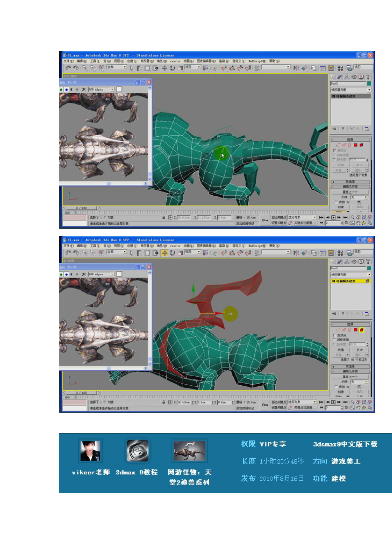The width and height of the screenshot is (392, 554).
Task: Switch to Motion panel tab in upper screenshot
Action: pyautogui.click(x=354, y=77)
